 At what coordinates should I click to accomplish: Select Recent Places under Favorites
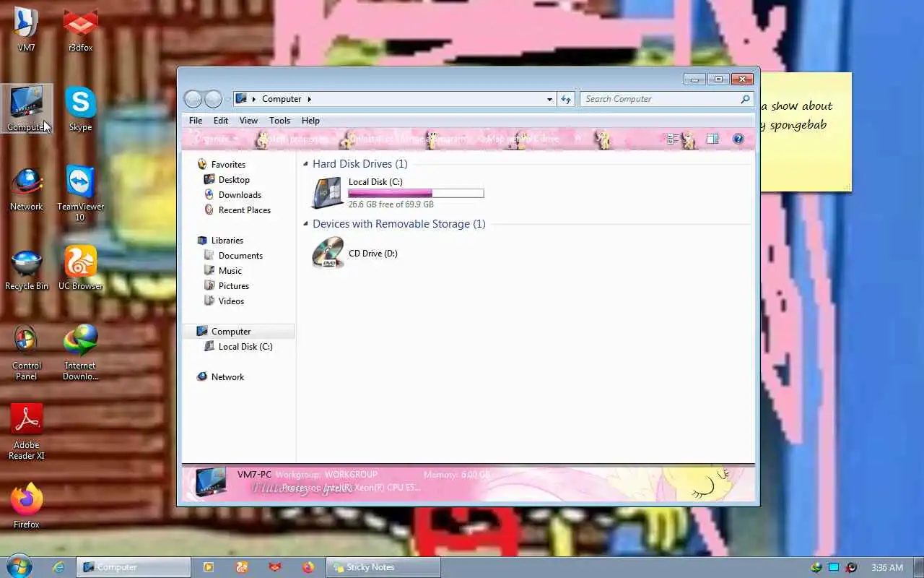point(244,210)
